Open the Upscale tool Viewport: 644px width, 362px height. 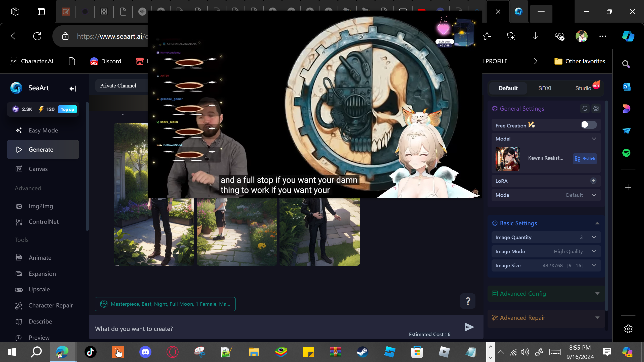pyautogui.click(x=43, y=289)
